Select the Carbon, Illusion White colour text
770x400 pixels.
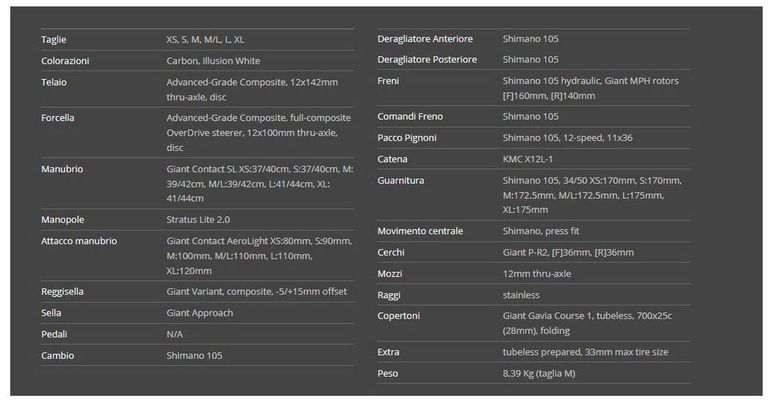213,61
